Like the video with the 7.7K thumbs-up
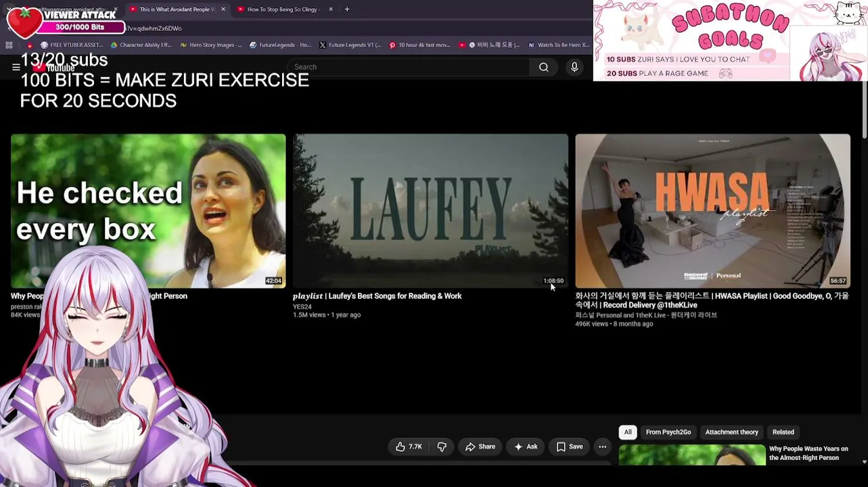The height and width of the screenshot is (487, 868). [x=409, y=446]
